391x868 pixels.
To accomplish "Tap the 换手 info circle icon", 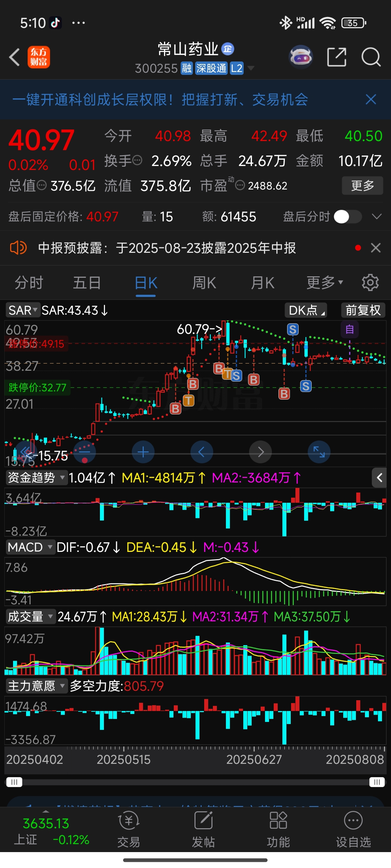I will pos(137,160).
